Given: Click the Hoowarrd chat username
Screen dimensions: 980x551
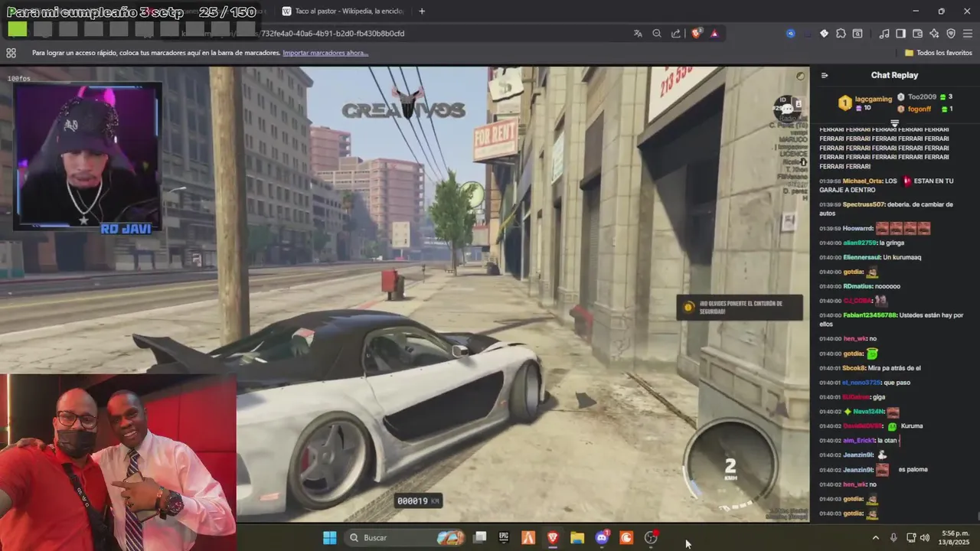Looking at the screenshot, I should coord(857,229).
